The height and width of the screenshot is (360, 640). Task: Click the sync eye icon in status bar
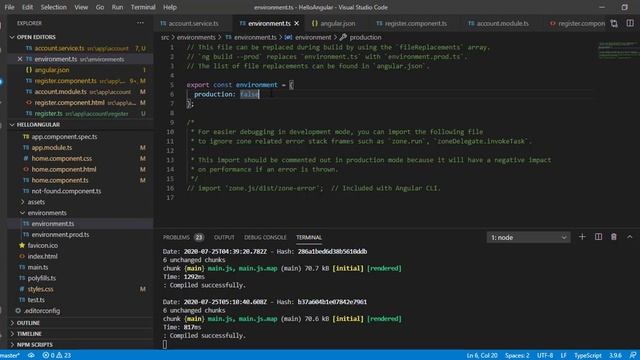[31, 356]
